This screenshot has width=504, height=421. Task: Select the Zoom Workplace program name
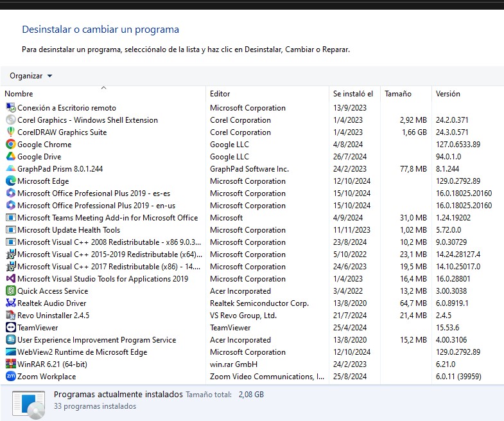[x=47, y=377]
